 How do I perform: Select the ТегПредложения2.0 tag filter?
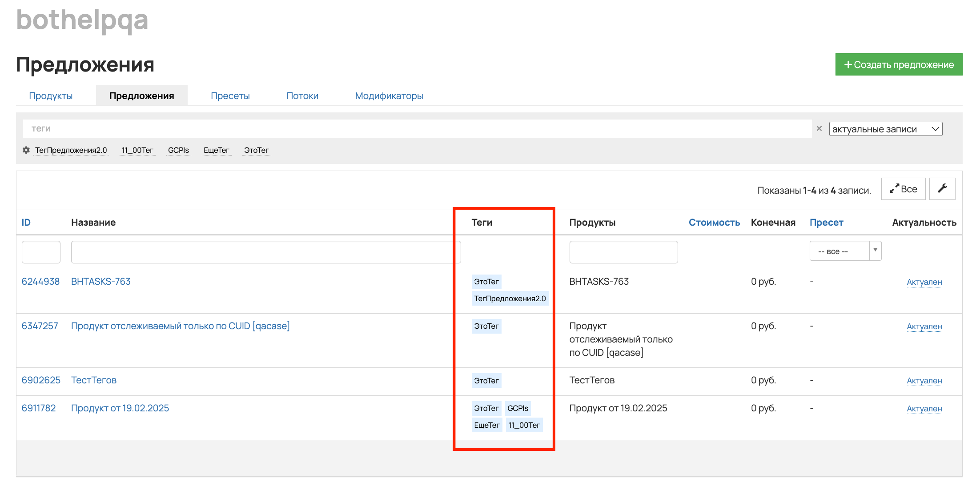[71, 150]
